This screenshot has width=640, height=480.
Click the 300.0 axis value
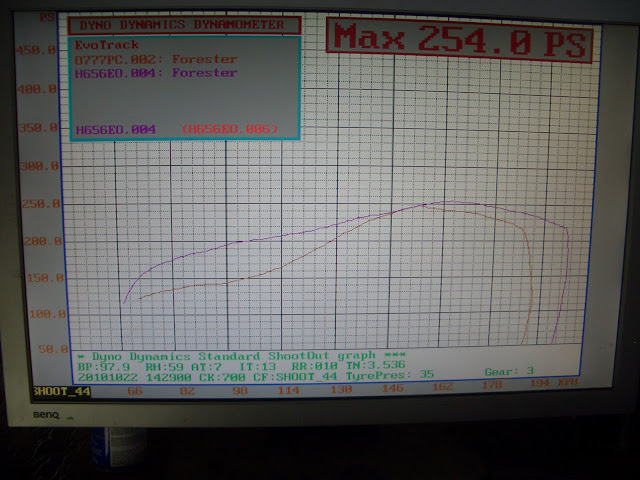pos(40,166)
